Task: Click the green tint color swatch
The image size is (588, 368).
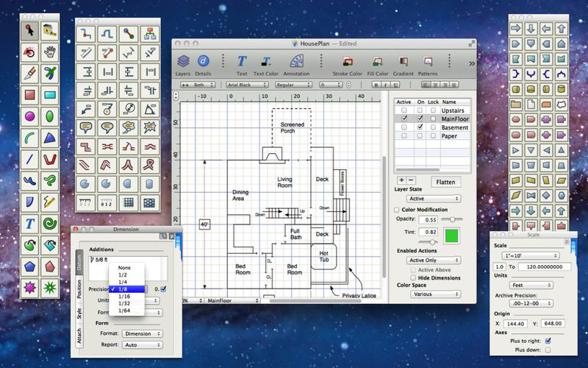Action: point(451,236)
